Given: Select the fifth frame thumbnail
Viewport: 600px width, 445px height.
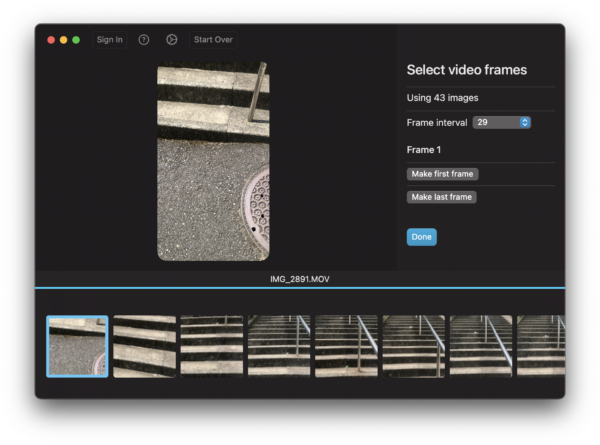Looking at the screenshot, I should (x=346, y=346).
